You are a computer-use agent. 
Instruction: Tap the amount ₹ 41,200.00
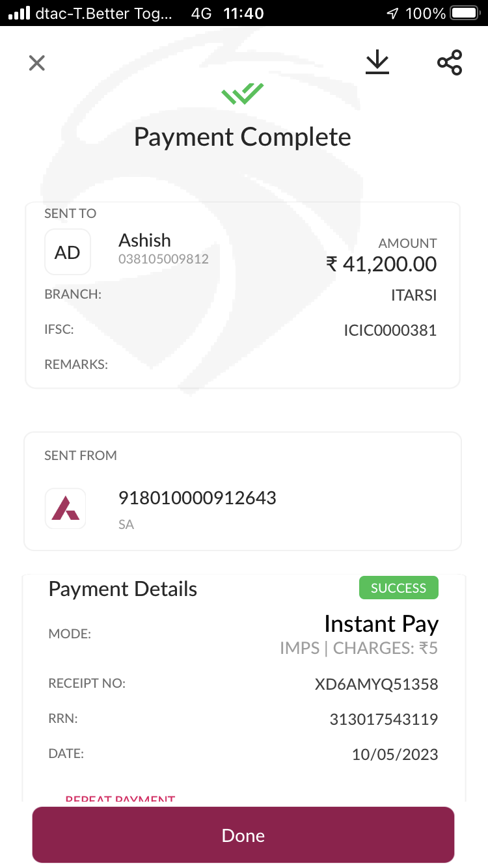pos(381,264)
